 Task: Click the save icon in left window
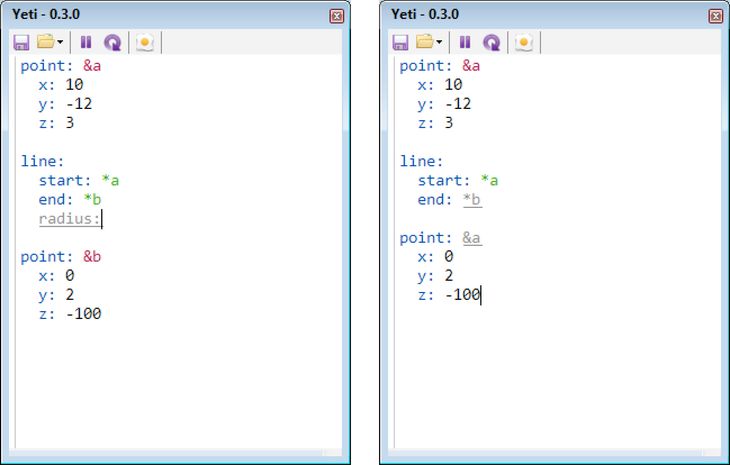click(x=21, y=42)
